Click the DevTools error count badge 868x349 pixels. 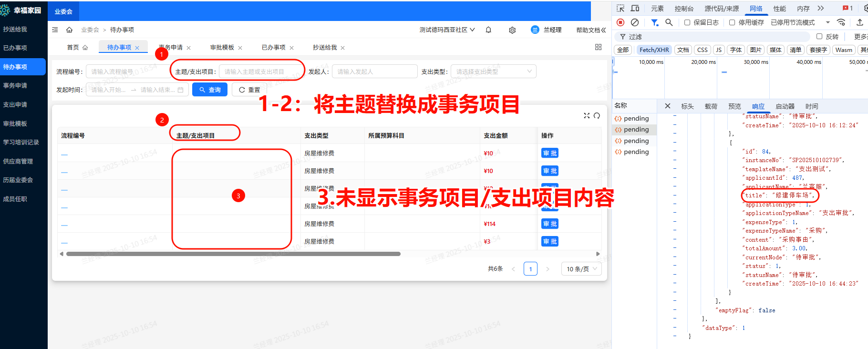848,8
